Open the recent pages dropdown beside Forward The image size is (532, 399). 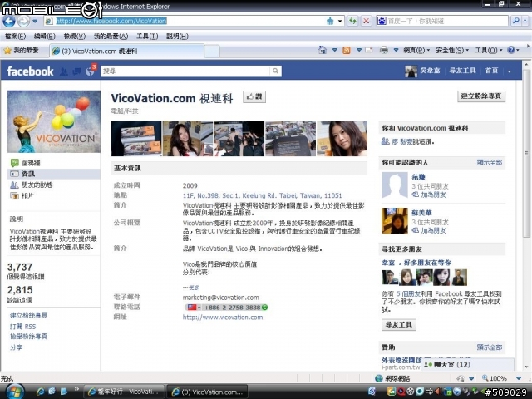coord(35,21)
